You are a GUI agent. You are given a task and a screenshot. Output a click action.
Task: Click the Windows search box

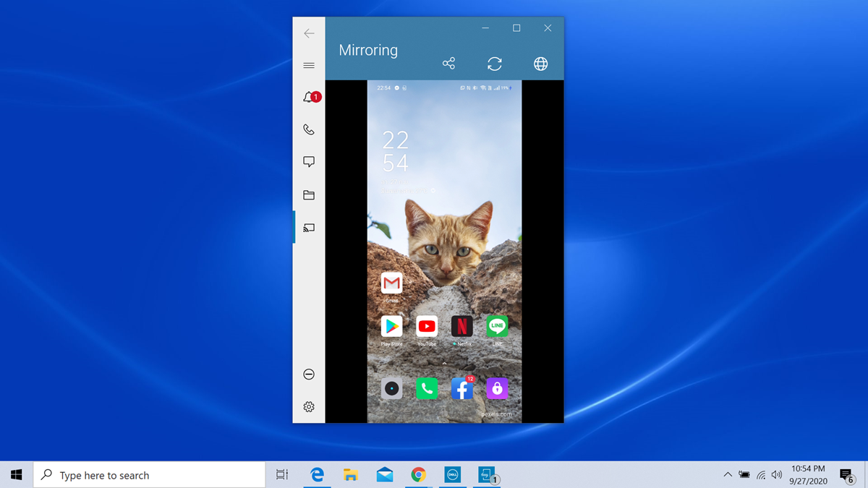[150, 475]
